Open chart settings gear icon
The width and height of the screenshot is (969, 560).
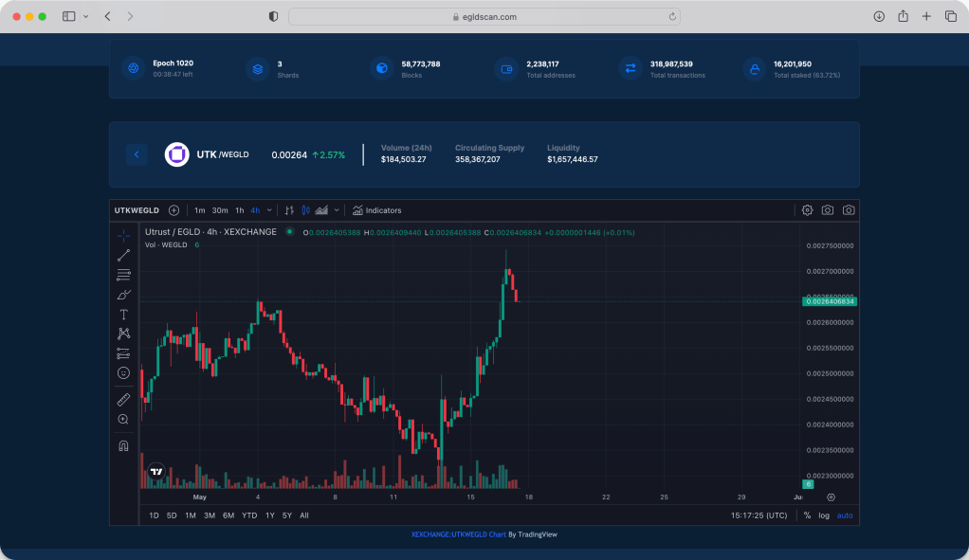tap(807, 210)
